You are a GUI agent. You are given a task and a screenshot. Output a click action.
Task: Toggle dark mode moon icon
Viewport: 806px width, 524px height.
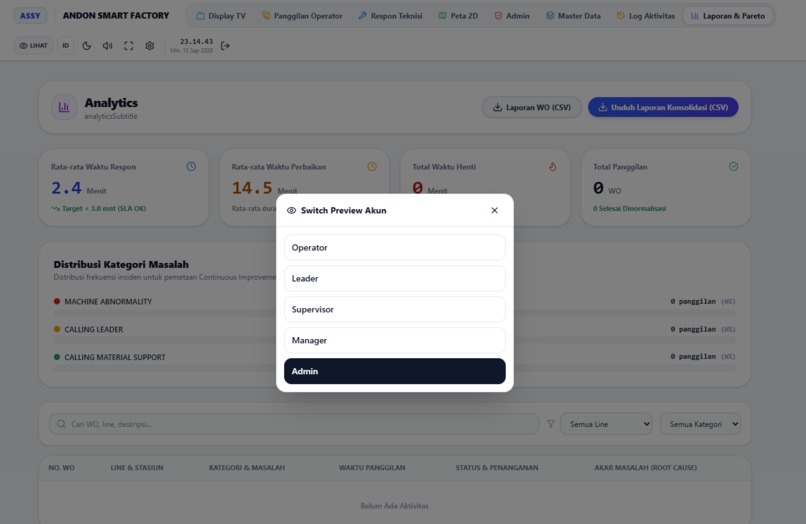[86, 46]
